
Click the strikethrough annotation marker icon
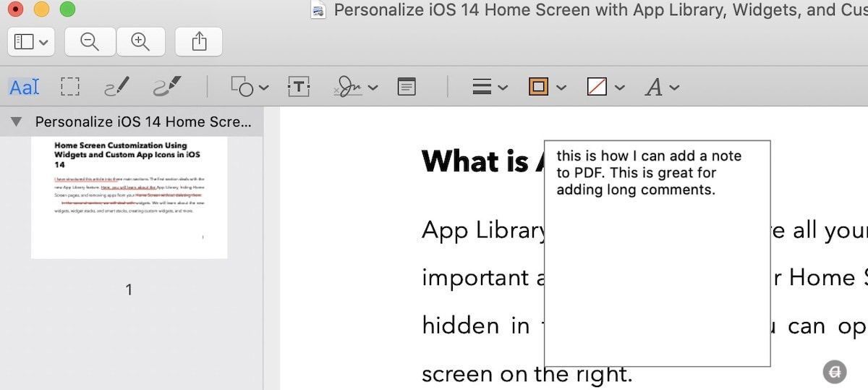[x=835, y=371]
